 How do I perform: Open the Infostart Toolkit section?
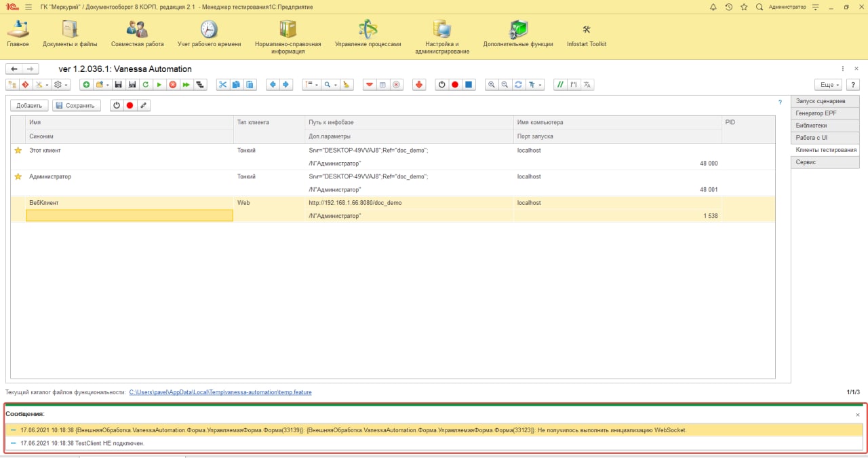587,34
